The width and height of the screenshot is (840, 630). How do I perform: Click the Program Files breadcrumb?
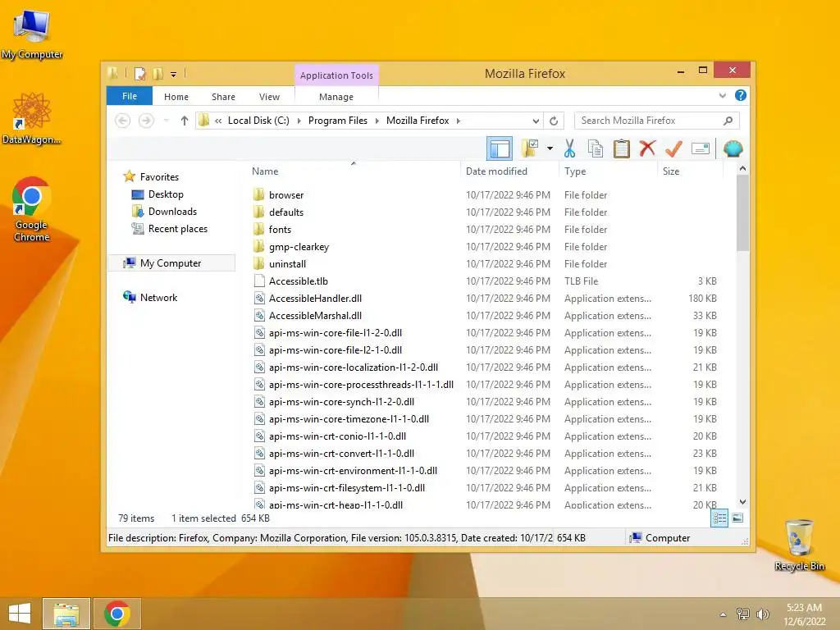[x=337, y=121]
